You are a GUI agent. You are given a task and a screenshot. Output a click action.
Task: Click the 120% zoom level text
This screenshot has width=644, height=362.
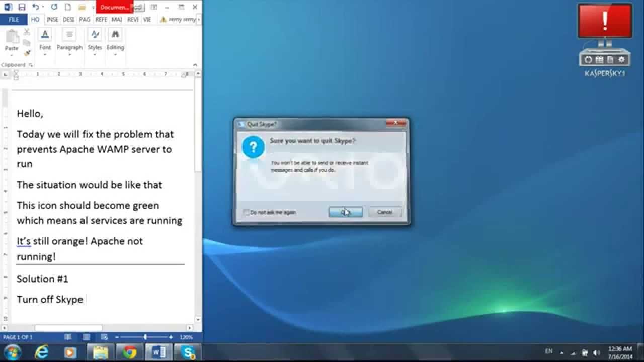[186, 337]
